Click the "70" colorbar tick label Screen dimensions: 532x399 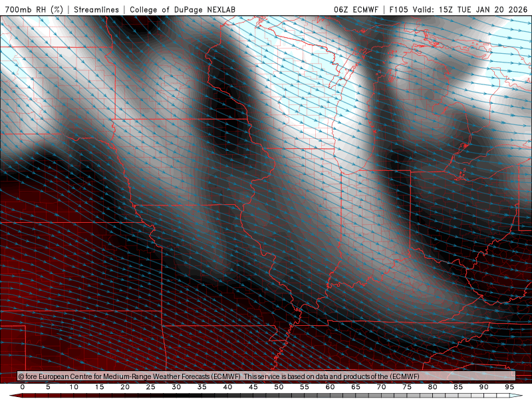(x=381, y=387)
